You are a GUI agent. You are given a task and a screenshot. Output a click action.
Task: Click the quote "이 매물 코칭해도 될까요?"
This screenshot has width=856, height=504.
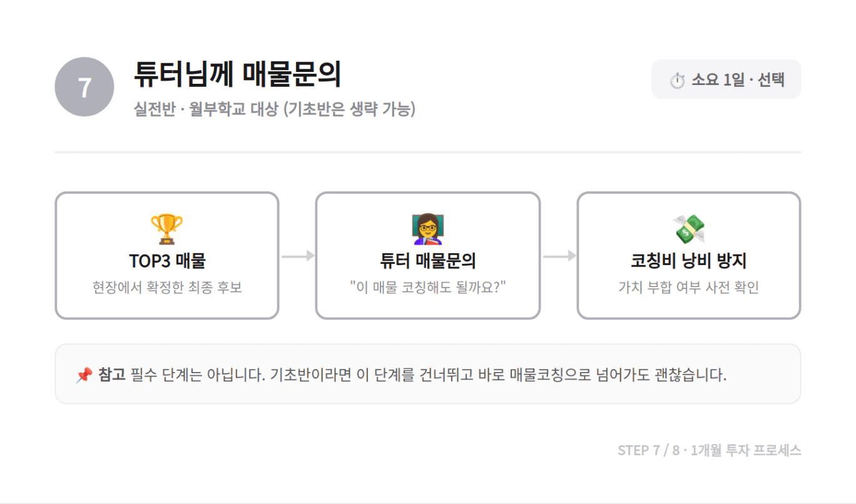point(428,288)
